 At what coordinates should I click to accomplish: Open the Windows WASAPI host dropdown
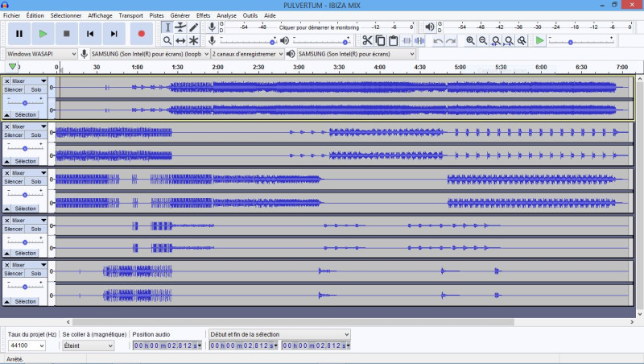(41, 54)
